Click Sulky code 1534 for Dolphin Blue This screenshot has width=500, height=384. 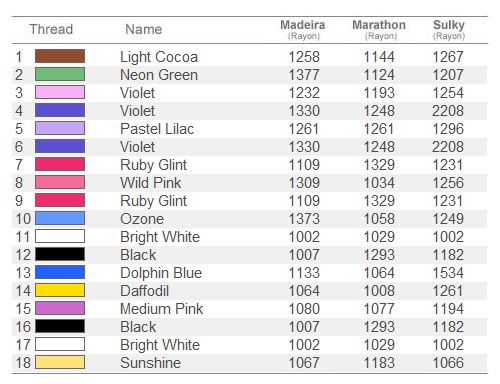pos(448,273)
